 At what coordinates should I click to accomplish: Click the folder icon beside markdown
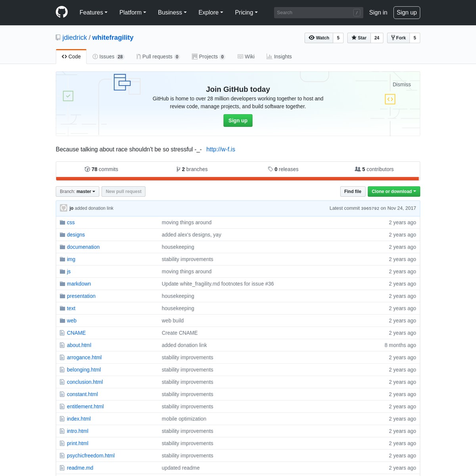tap(62, 284)
